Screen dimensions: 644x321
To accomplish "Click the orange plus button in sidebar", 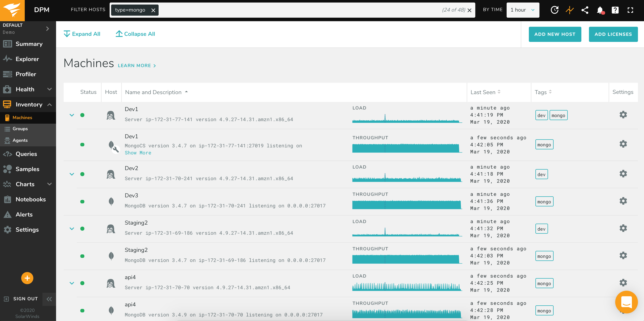I will [x=27, y=278].
